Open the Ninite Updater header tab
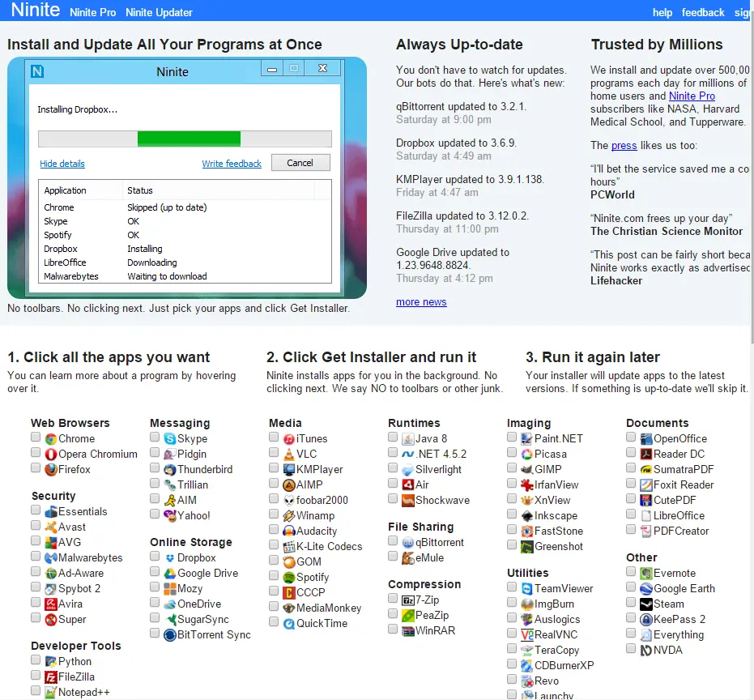Viewport: 754px width, 700px height. click(x=160, y=12)
